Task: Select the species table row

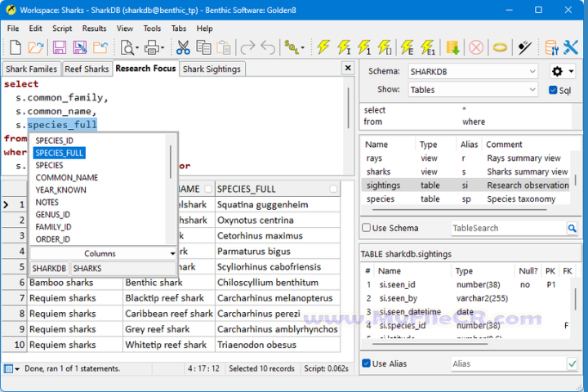Action: tap(465, 198)
